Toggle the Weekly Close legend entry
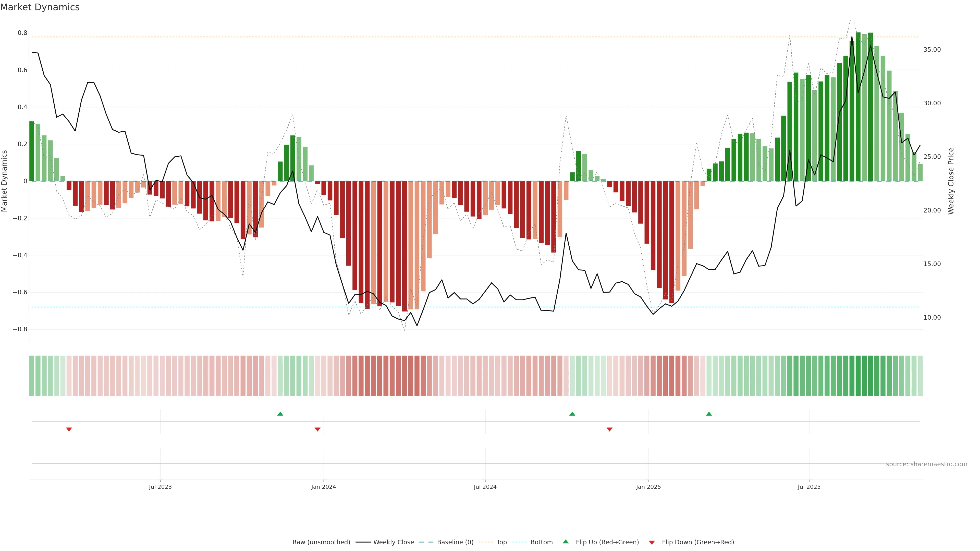 click(x=393, y=542)
